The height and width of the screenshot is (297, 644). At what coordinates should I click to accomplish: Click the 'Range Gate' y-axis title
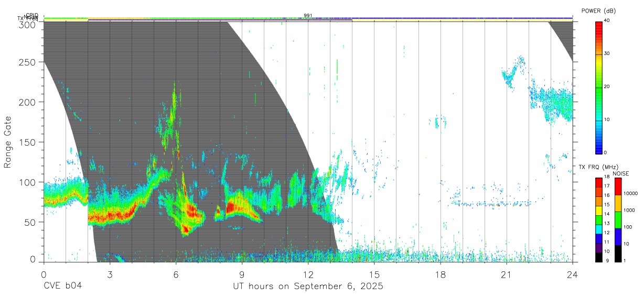8,142
